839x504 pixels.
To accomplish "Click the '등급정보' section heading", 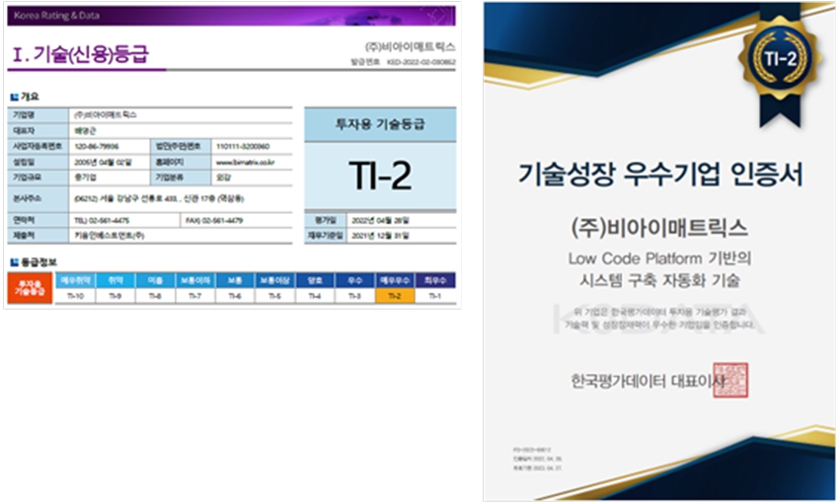I will (x=38, y=262).
